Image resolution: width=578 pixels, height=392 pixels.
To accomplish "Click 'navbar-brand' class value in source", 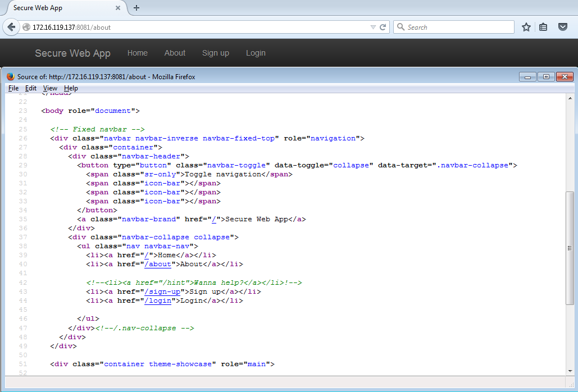I will (149, 219).
